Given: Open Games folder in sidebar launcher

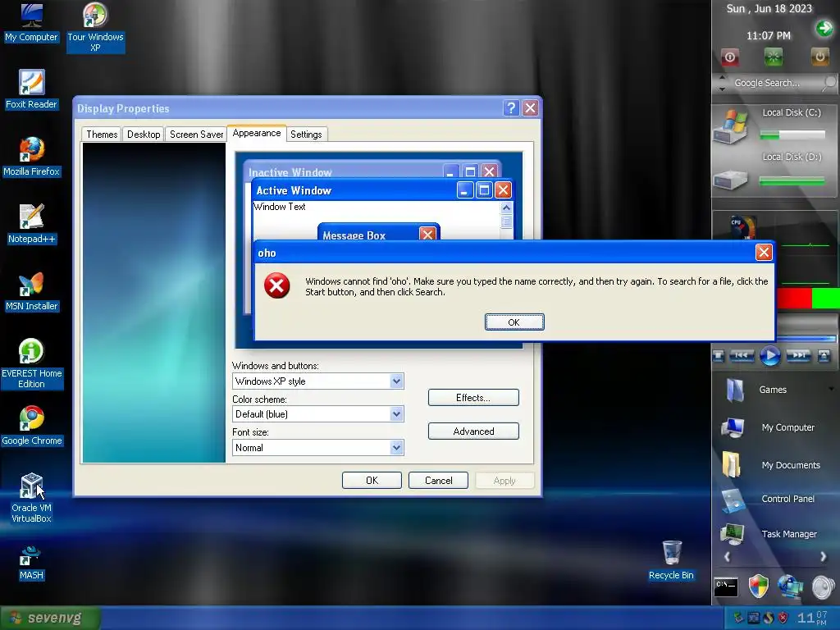Looking at the screenshot, I should click(756, 390).
